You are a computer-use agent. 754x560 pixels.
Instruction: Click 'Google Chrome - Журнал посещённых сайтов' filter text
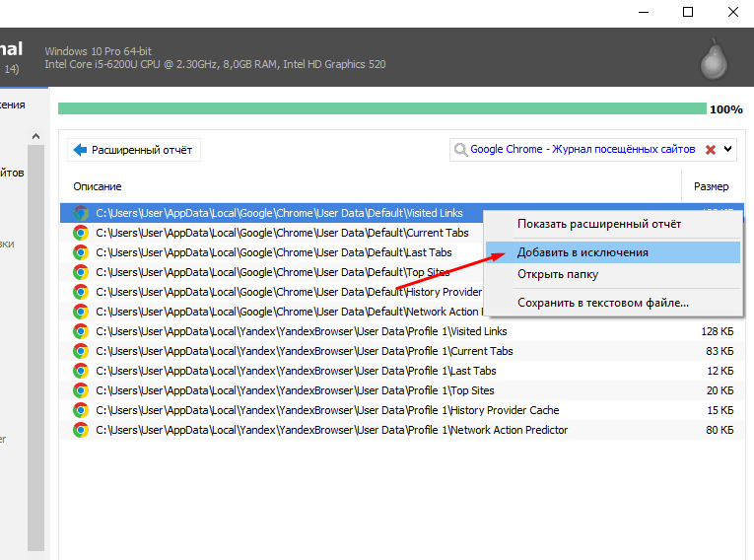coord(583,149)
